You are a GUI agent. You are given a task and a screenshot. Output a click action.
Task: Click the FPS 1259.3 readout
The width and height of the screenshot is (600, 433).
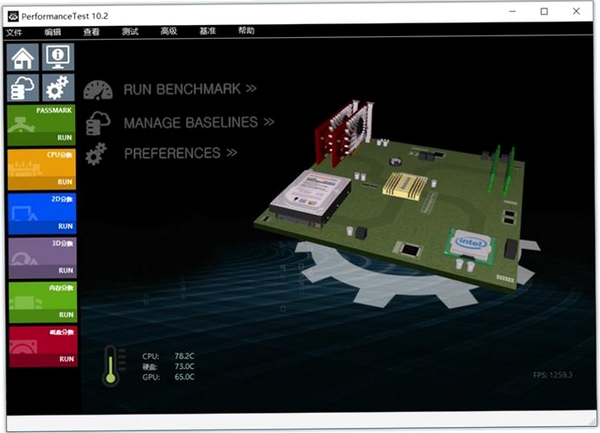coord(553,375)
